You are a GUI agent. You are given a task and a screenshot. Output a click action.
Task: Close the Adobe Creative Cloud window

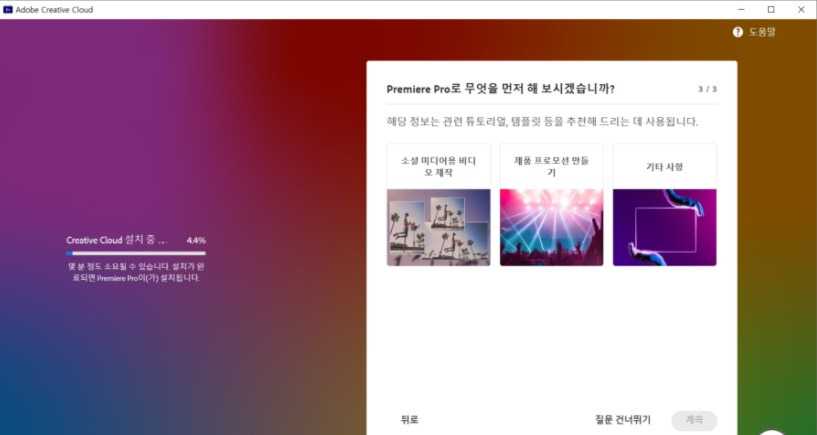801,9
